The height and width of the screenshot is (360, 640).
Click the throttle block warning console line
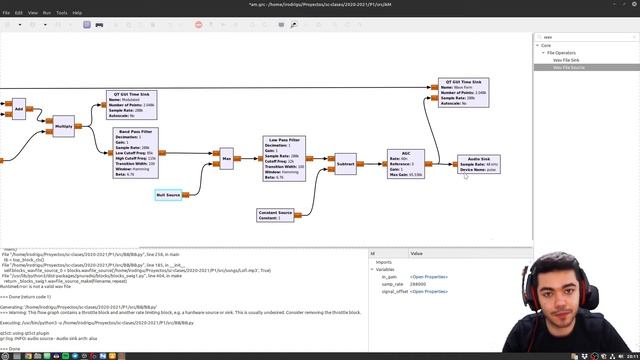tap(180, 312)
